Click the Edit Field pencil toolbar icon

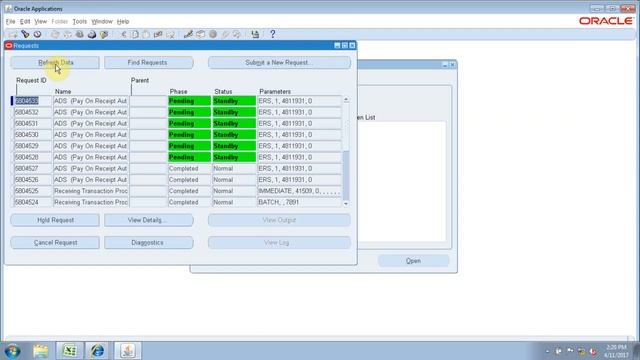[x=188, y=34]
